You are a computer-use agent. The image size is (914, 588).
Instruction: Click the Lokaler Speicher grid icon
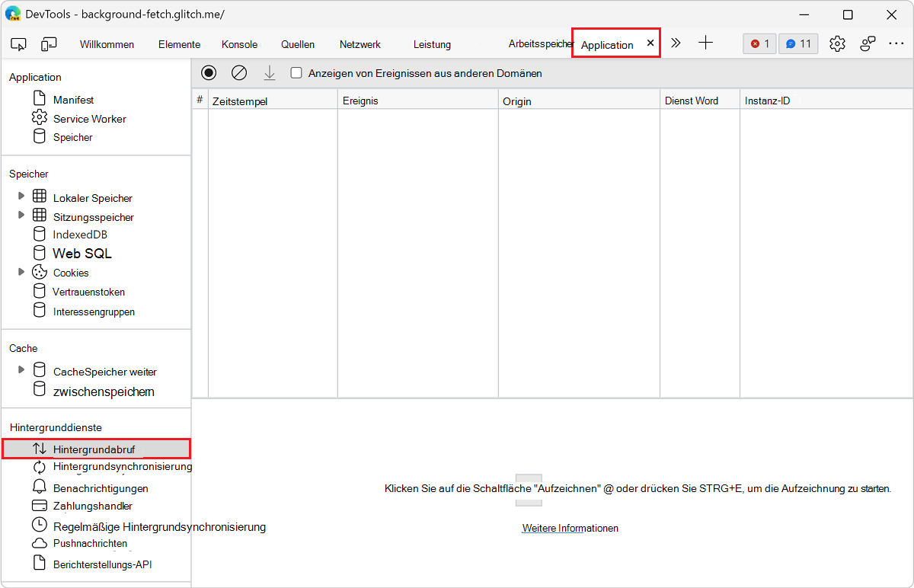pyautogui.click(x=39, y=197)
